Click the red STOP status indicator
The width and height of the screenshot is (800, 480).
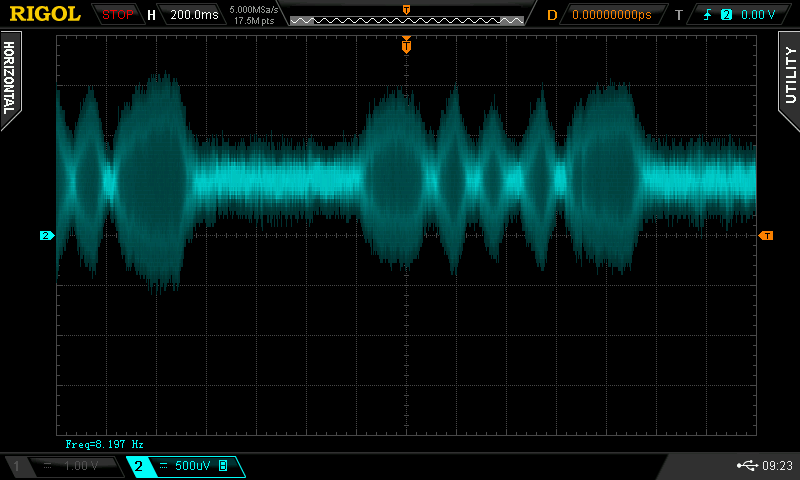tap(117, 15)
